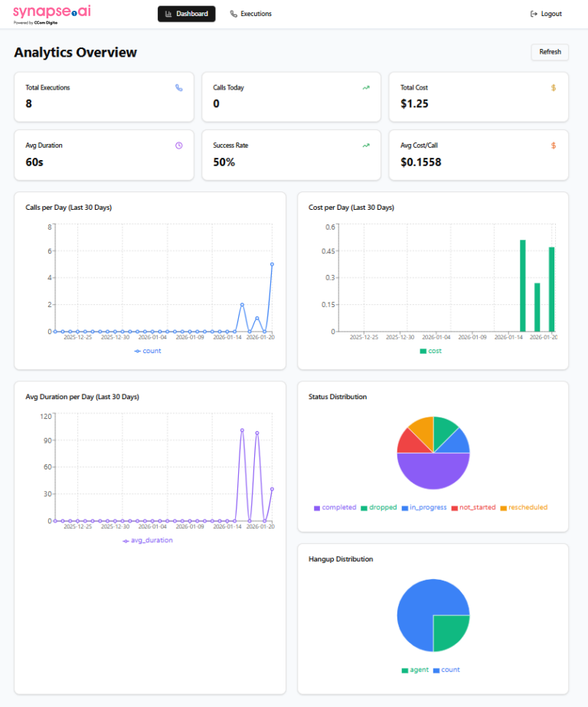Open the Dashboard tab
The width and height of the screenshot is (588, 707).
coord(187,14)
